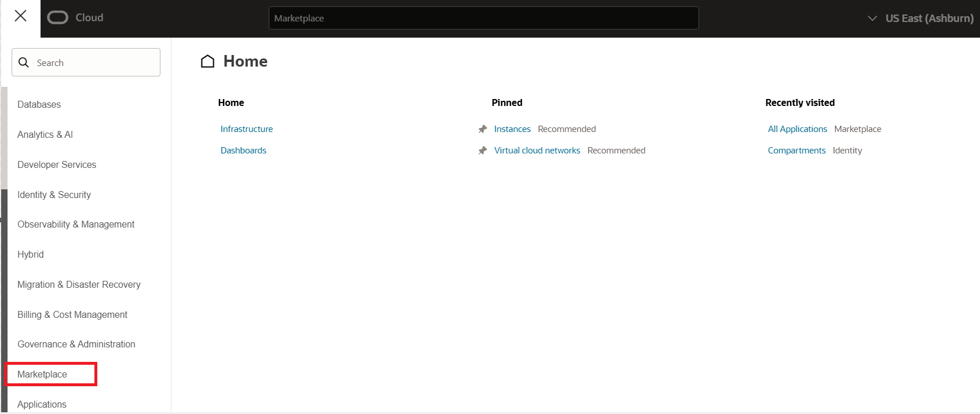Go to pinned Instances link
980x414 pixels.
coord(512,129)
